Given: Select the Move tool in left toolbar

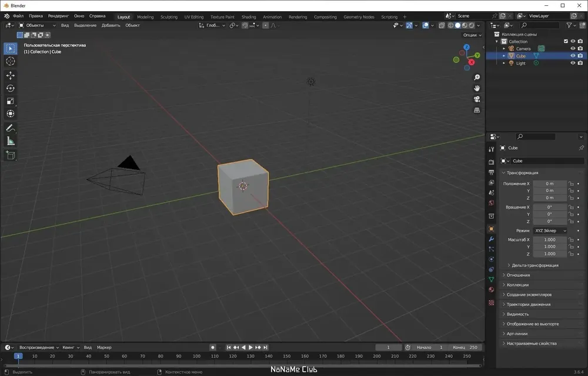Looking at the screenshot, I should point(10,76).
